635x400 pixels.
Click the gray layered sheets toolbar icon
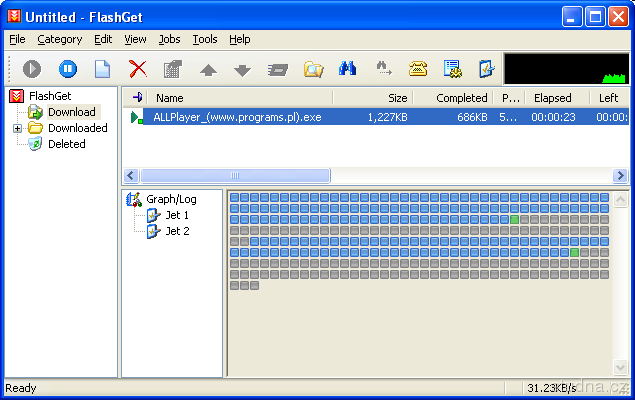(278, 70)
